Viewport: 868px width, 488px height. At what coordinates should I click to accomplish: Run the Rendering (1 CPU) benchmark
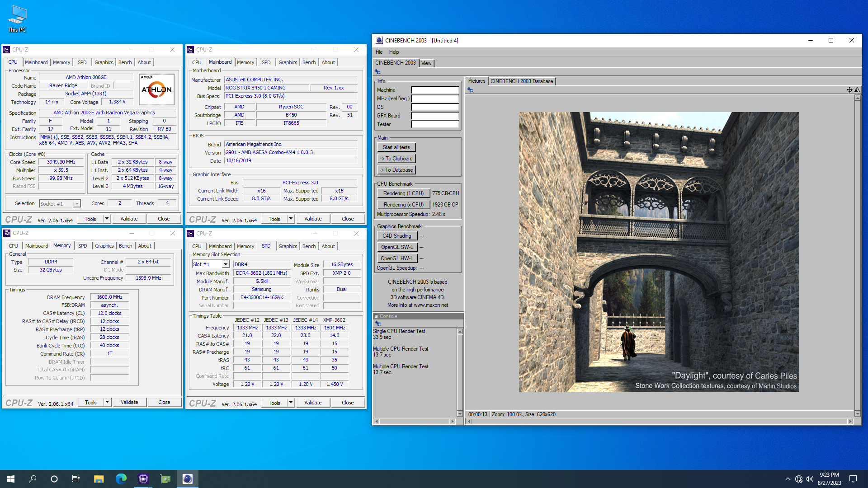(403, 193)
